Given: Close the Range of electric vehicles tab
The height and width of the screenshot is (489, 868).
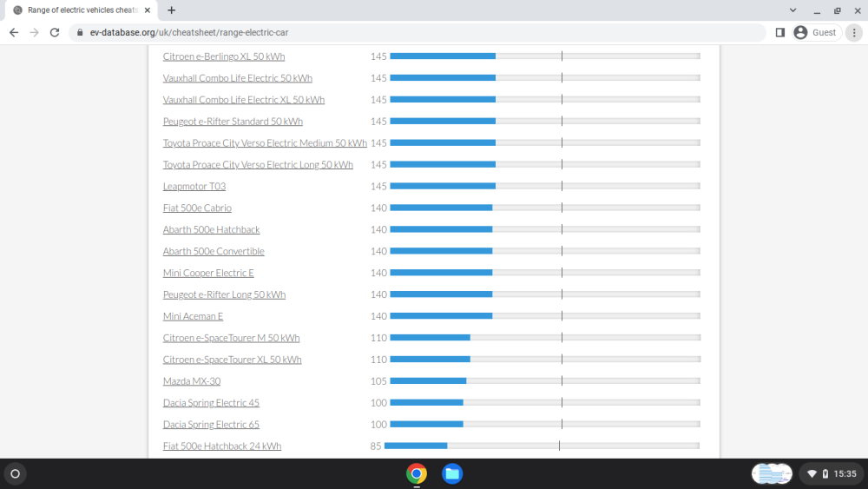Looking at the screenshot, I should pos(148,10).
